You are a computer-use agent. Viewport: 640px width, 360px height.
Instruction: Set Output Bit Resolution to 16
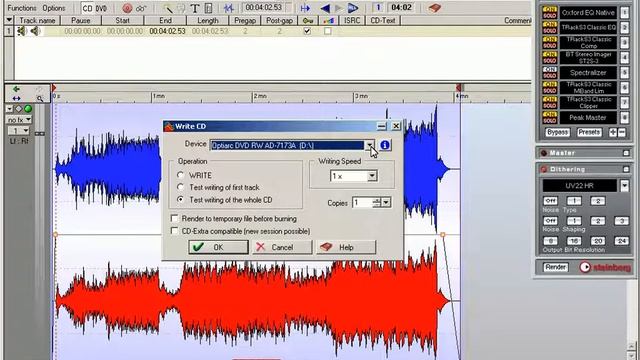574,241
